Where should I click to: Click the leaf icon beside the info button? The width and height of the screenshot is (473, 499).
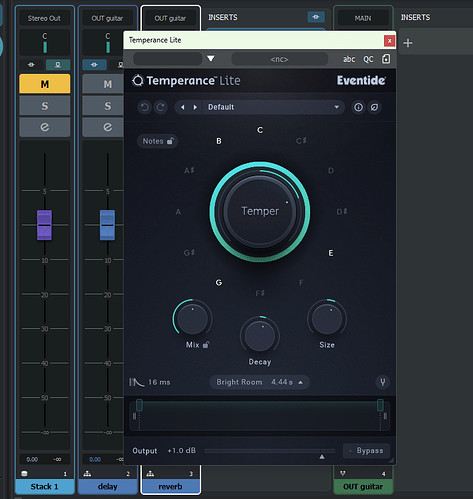[x=374, y=107]
